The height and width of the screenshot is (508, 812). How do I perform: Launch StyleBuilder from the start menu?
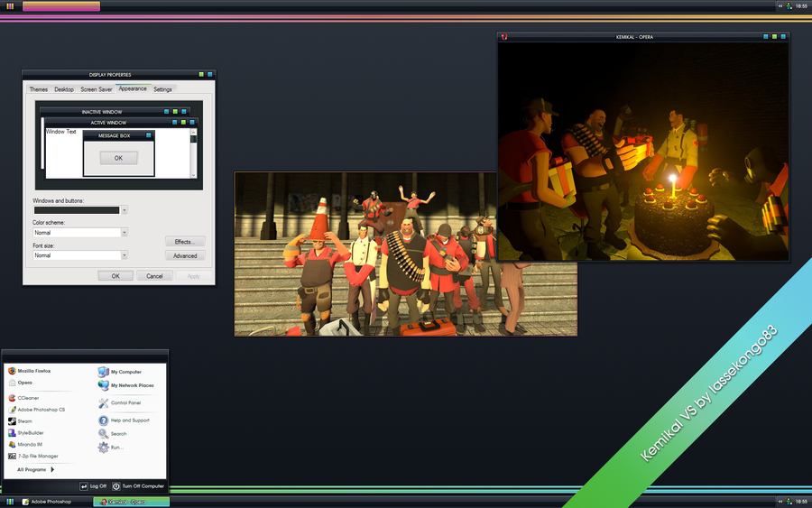click(26, 433)
